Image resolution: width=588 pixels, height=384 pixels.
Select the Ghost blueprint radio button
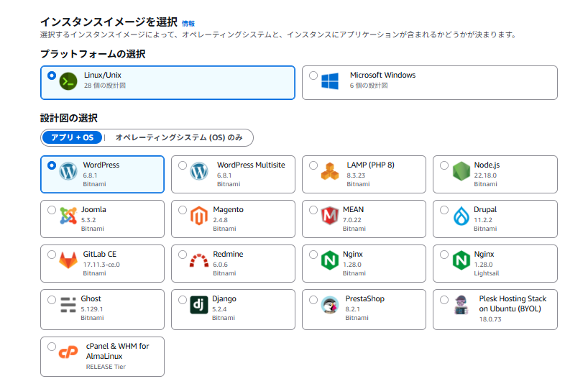click(x=52, y=299)
